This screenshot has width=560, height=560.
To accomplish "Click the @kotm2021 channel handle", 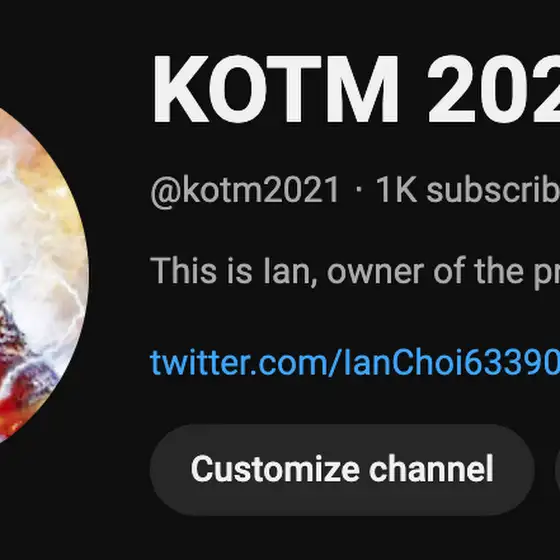I will [245, 190].
